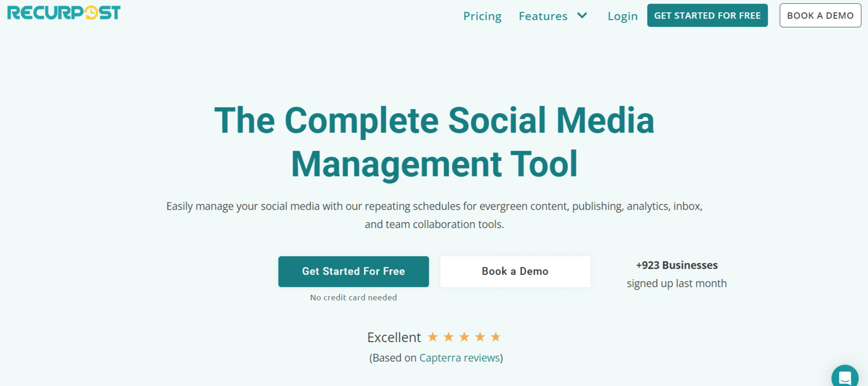This screenshot has width=868, height=386.
Task: Open the Pricing page
Action: 482,16
